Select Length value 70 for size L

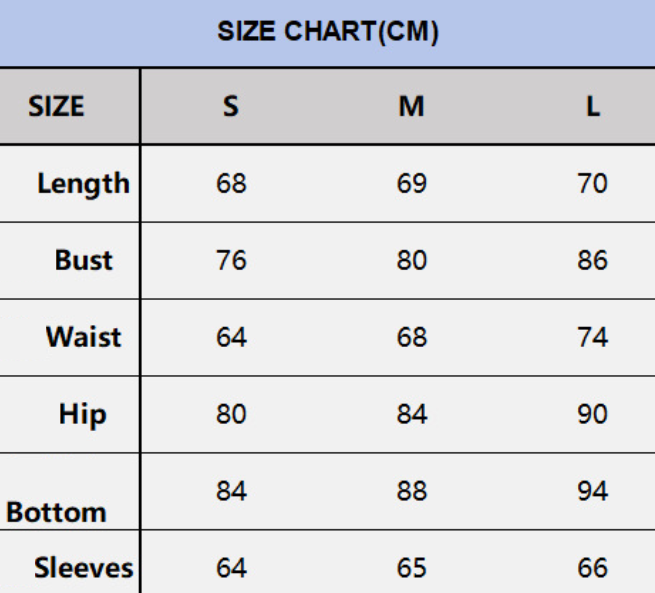[x=592, y=183]
